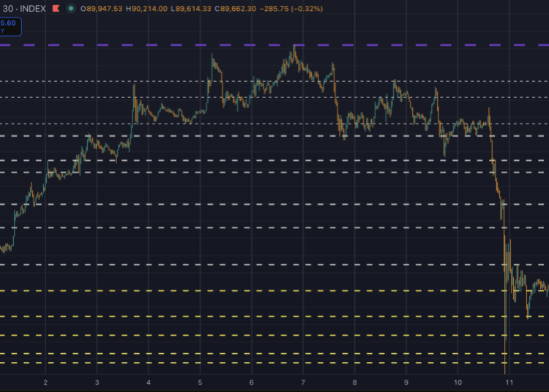The height and width of the screenshot is (392, 549).
Task: Open the 30 · INDEX symbol title
Action: point(22,9)
